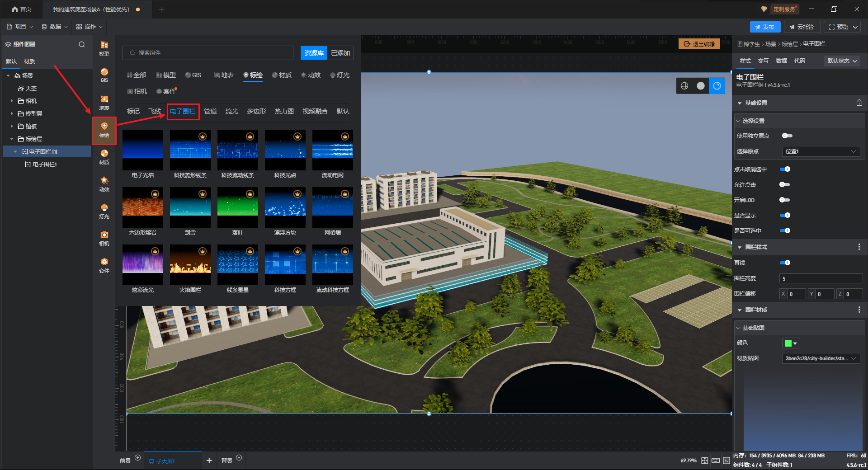Toggle the 使用独立原点 switch

pyautogui.click(x=787, y=136)
